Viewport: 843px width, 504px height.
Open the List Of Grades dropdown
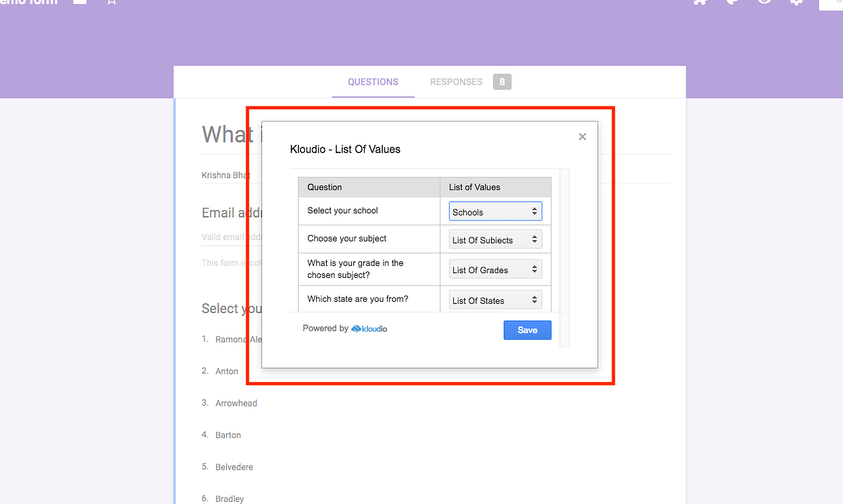point(495,270)
